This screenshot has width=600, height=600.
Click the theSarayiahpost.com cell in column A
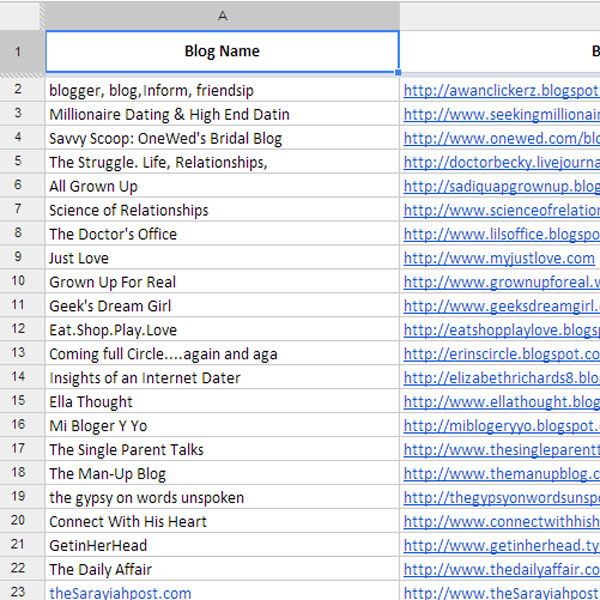(x=120, y=592)
